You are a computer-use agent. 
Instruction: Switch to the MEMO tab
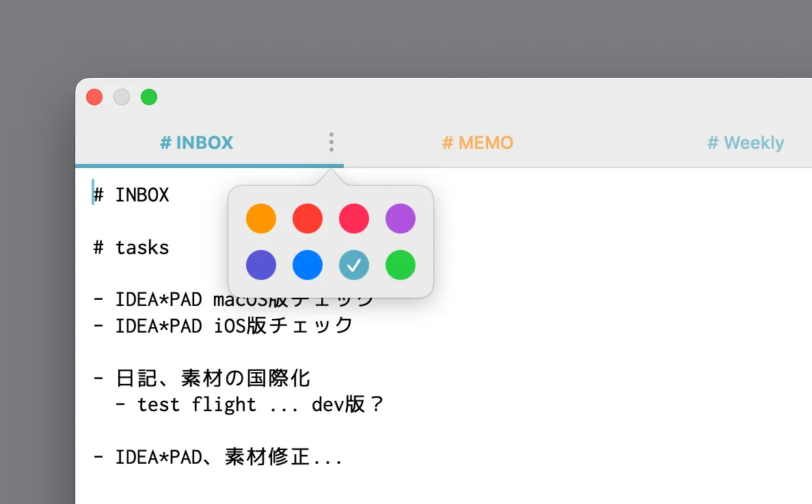pos(478,142)
